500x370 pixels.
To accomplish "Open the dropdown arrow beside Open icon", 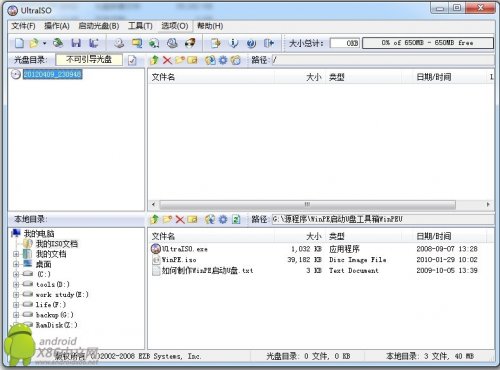I will pyautogui.click(x=44, y=43).
